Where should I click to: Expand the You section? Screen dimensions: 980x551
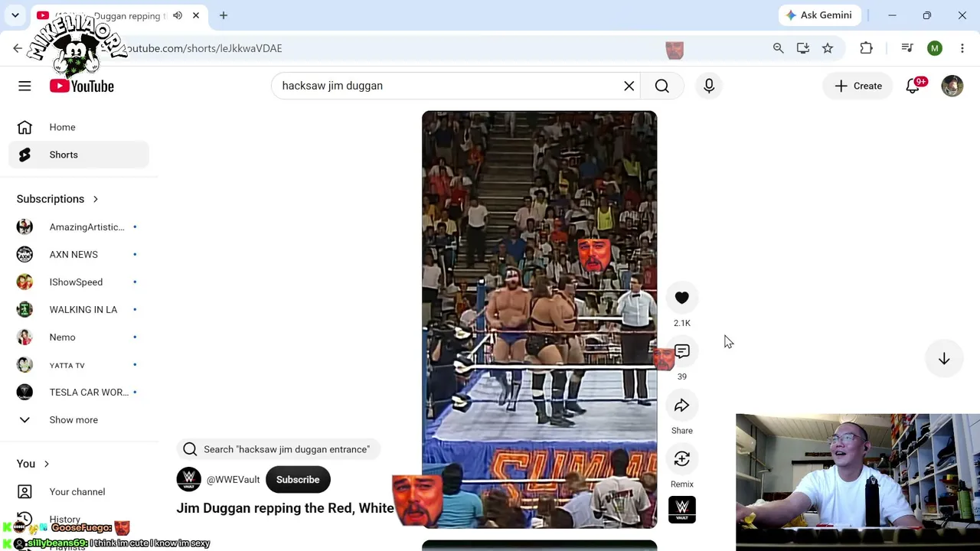click(34, 464)
